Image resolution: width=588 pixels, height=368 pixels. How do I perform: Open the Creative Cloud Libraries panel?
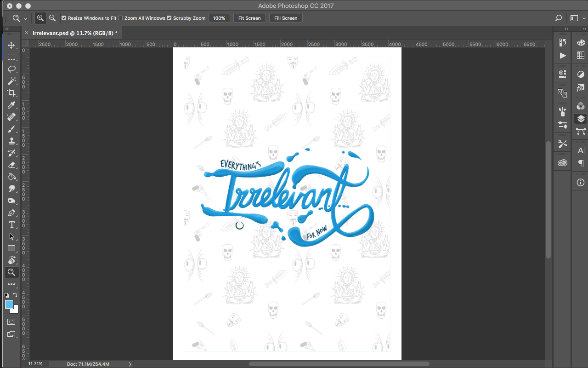(x=563, y=163)
